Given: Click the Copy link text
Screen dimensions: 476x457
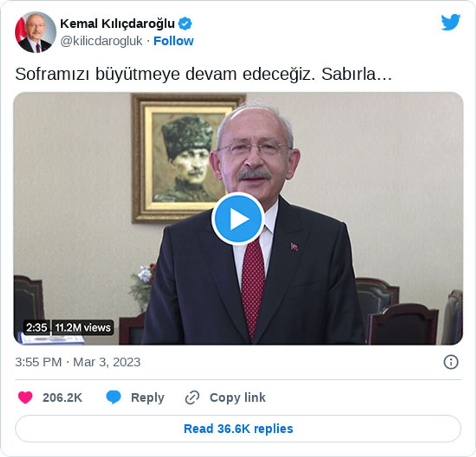Looking at the screenshot, I should pos(238,397).
